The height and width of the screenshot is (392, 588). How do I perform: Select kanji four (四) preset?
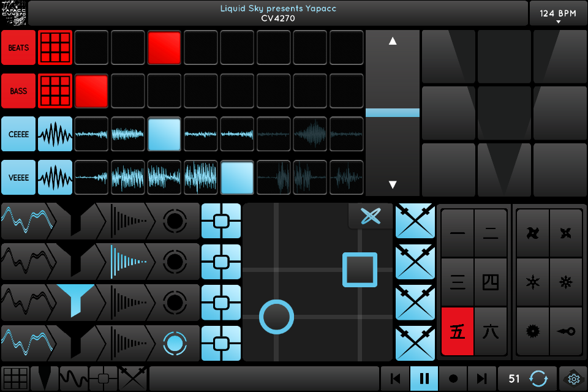[491, 282]
